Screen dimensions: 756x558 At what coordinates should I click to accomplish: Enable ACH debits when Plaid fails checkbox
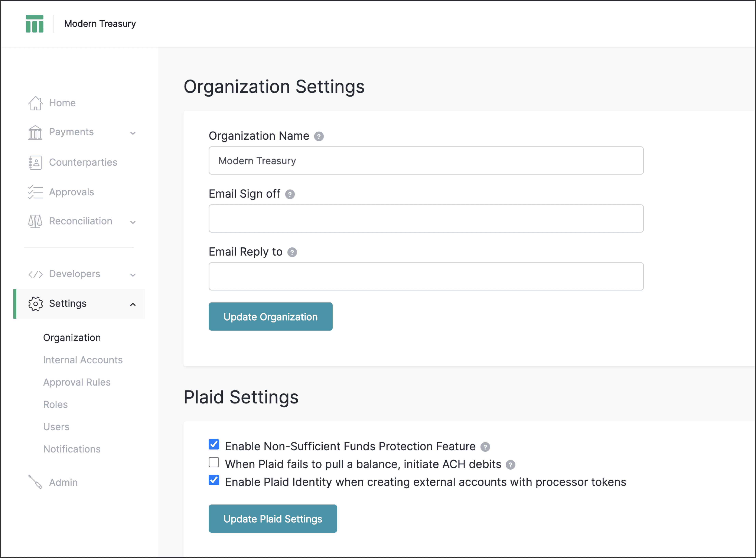pos(214,462)
